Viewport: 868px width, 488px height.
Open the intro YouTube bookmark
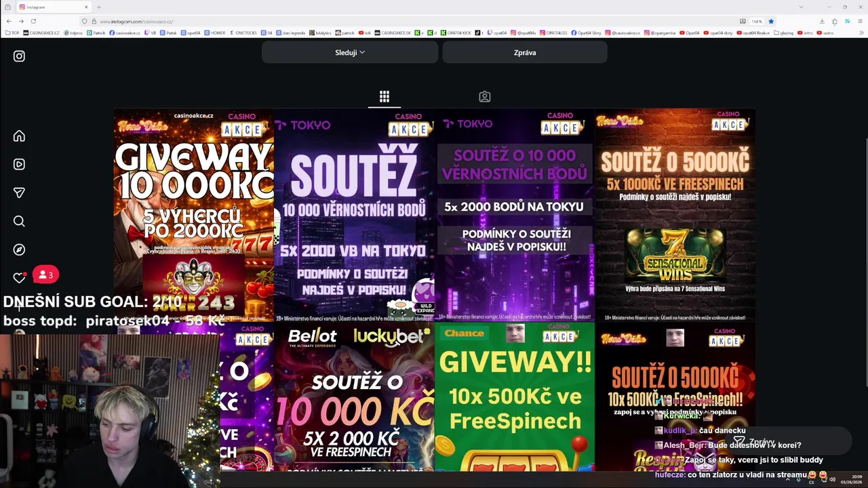(806, 33)
